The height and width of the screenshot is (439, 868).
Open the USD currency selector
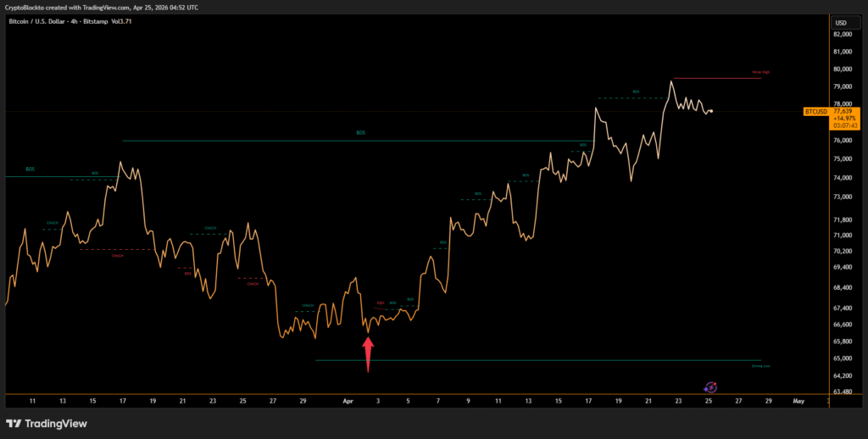click(841, 23)
